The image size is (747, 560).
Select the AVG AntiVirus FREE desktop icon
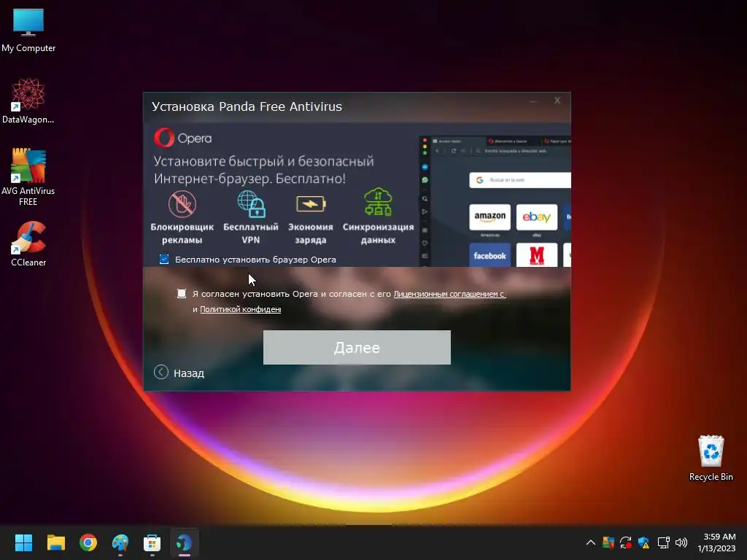tap(28, 176)
